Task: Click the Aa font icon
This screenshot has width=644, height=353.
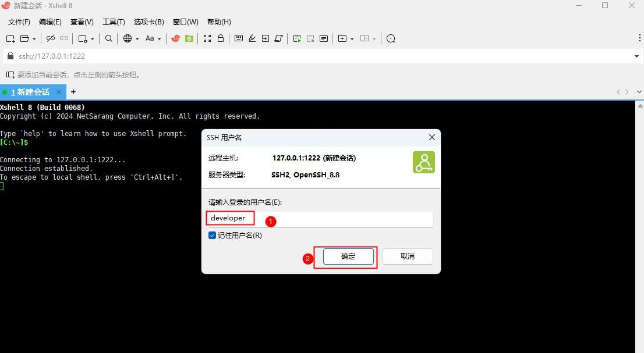Action: pos(150,38)
